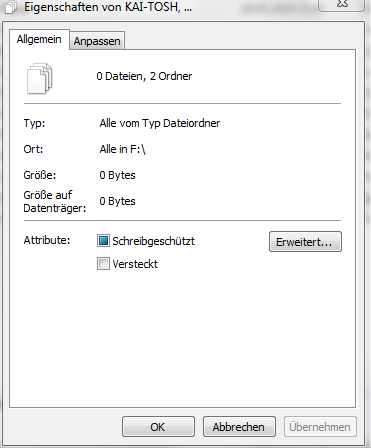This screenshot has width=371, height=448.
Task: Select the text "0 Dateien, 2 Ordner"
Action: (144, 76)
